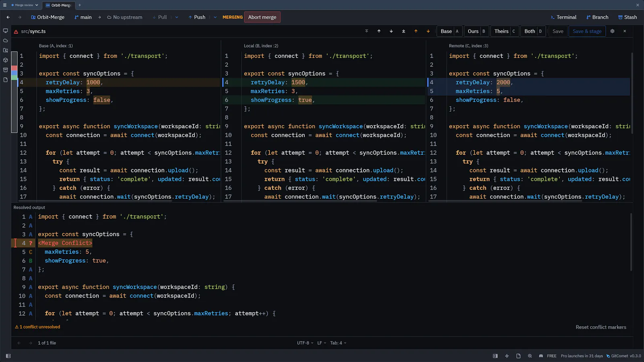Click the lightning bolt icon in the status bar
Viewport: 644px width, 362px height.
tap(507, 356)
